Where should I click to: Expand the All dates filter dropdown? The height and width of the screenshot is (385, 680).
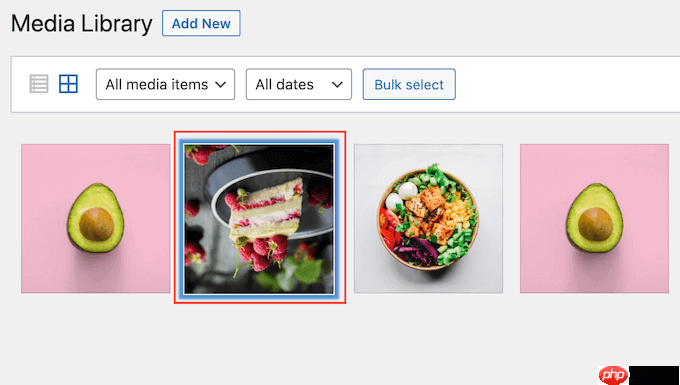299,84
